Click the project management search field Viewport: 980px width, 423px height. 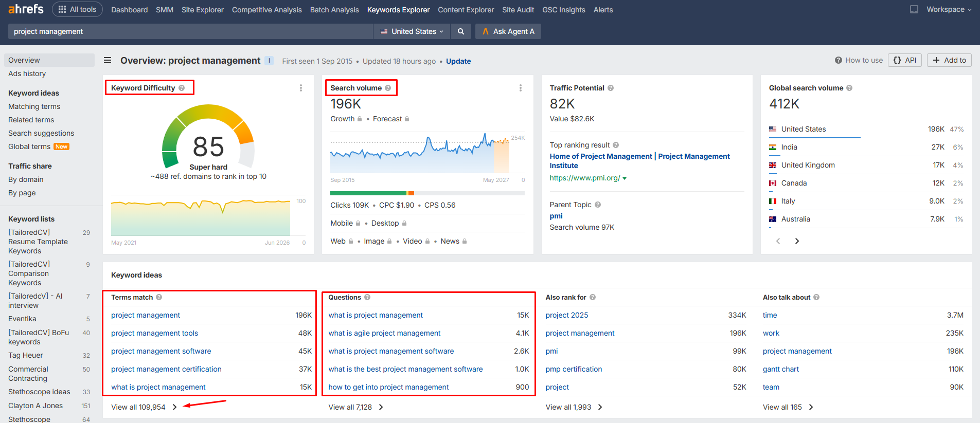190,31
